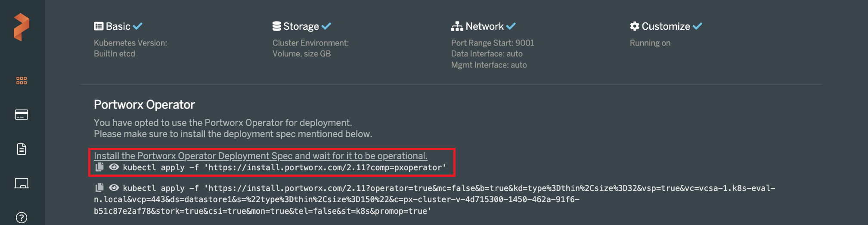Screen dimensions: 868x225
Task: Click the Install Portworx Operator Deployment Spec link
Action: (x=260, y=156)
